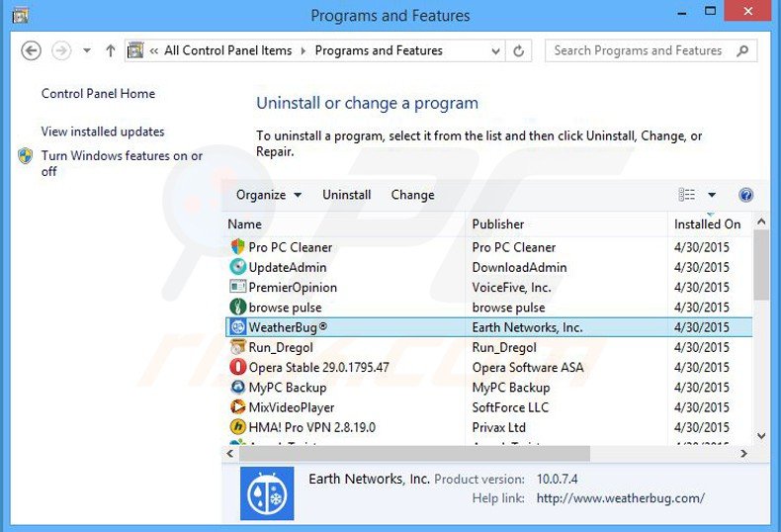This screenshot has height=532, width=781.
Task: Select the PremierOpinion icon
Action: (238, 287)
